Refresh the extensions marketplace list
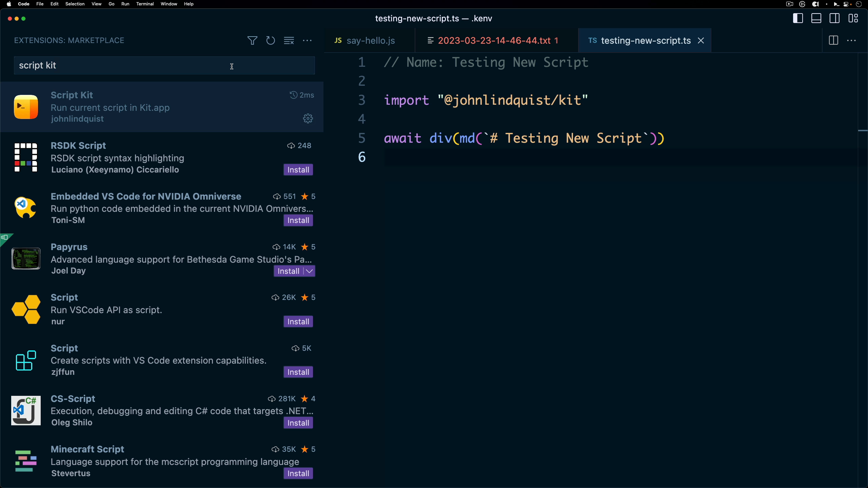The image size is (868, 488). [x=271, y=41]
